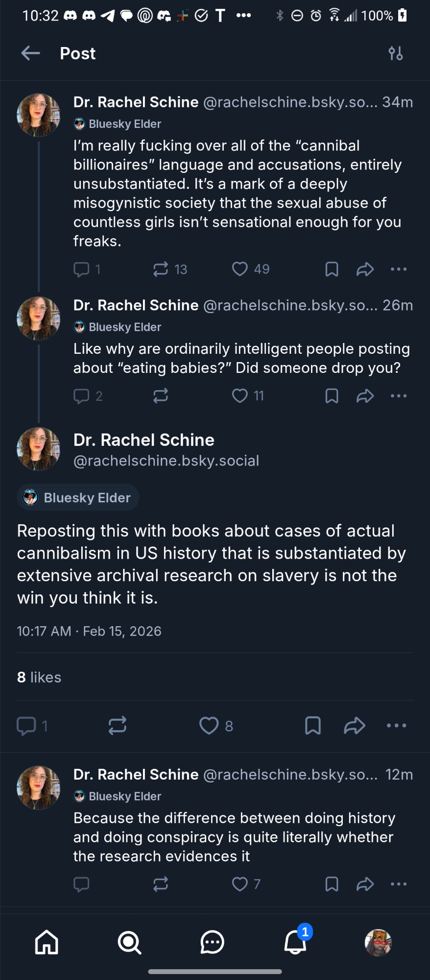Viewport: 430px width, 980px height.
Task: Open your profile avatar in bottom bar
Action: [x=378, y=942]
